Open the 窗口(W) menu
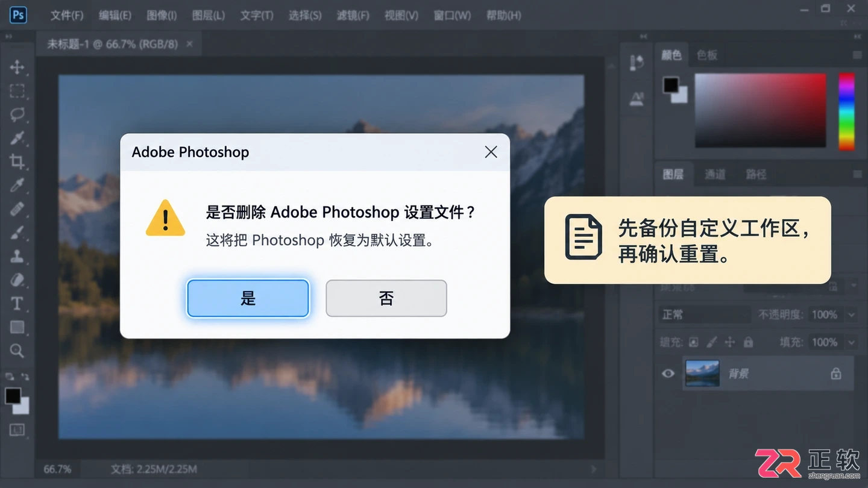The height and width of the screenshot is (488, 868). 452,15
